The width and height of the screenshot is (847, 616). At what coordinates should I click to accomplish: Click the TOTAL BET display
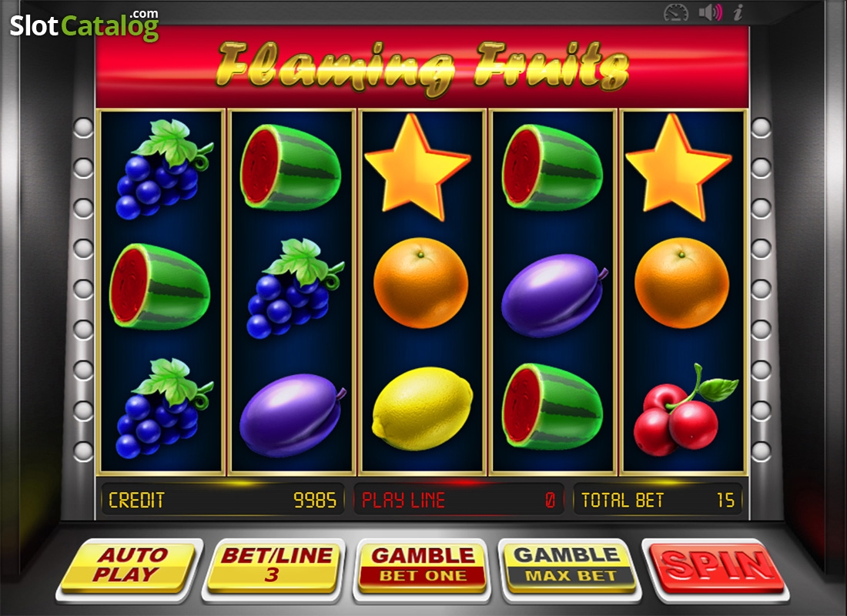pyautogui.click(x=658, y=500)
